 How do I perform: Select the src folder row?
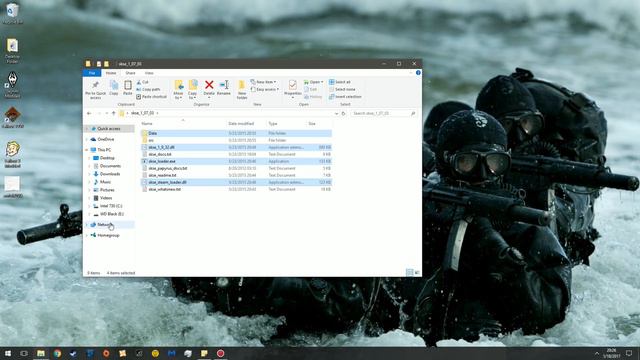tap(236, 140)
